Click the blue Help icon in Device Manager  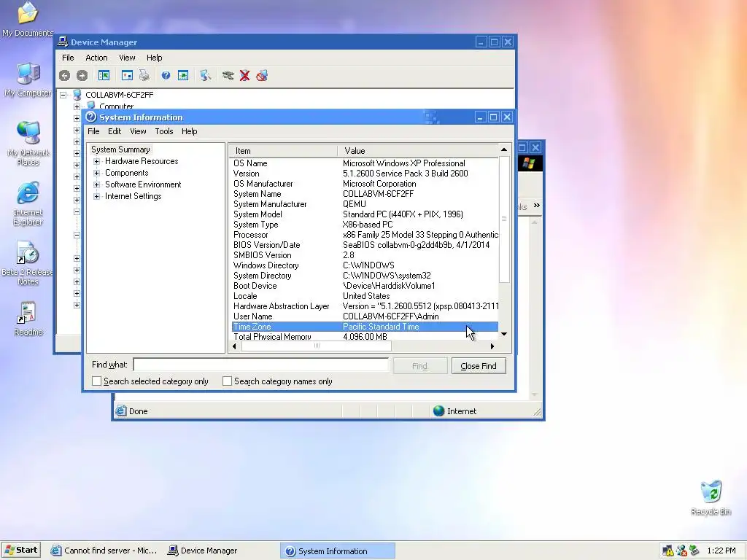[166, 75]
